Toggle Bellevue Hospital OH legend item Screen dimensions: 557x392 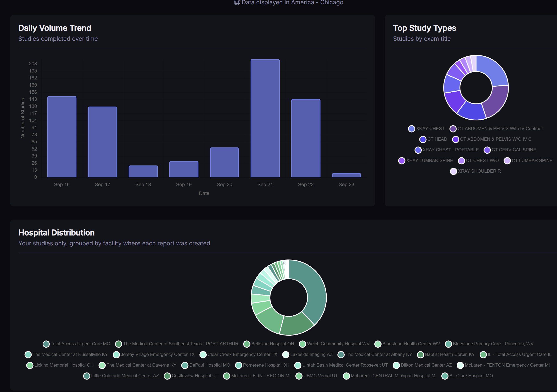coord(268,344)
